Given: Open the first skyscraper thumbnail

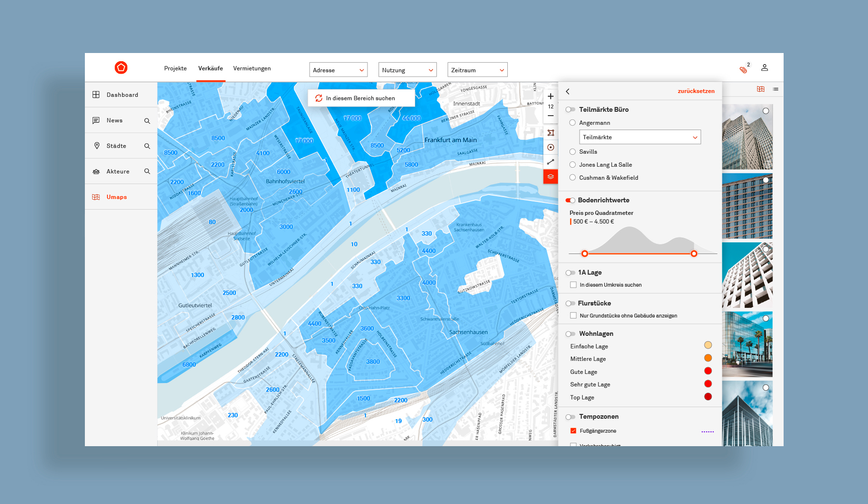Looking at the screenshot, I should (747, 137).
